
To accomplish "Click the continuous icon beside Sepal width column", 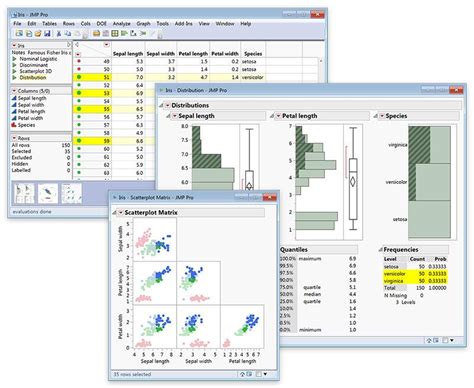I will (x=14, y=105).
